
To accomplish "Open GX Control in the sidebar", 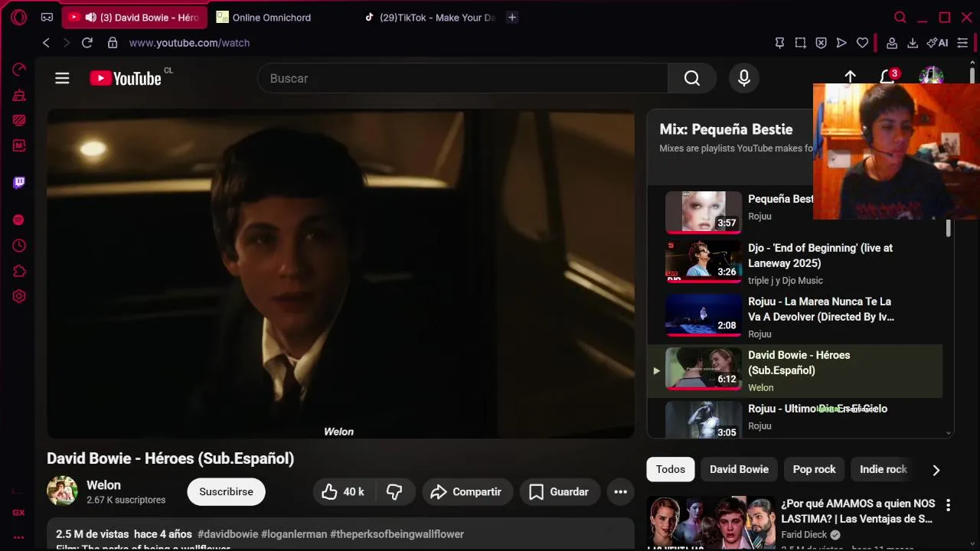I will pos(19,70).
